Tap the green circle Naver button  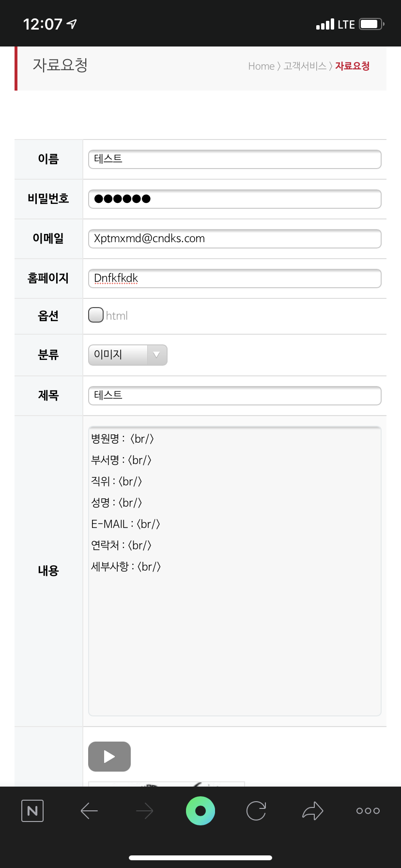pyautogui.click(x=200, y=811)
